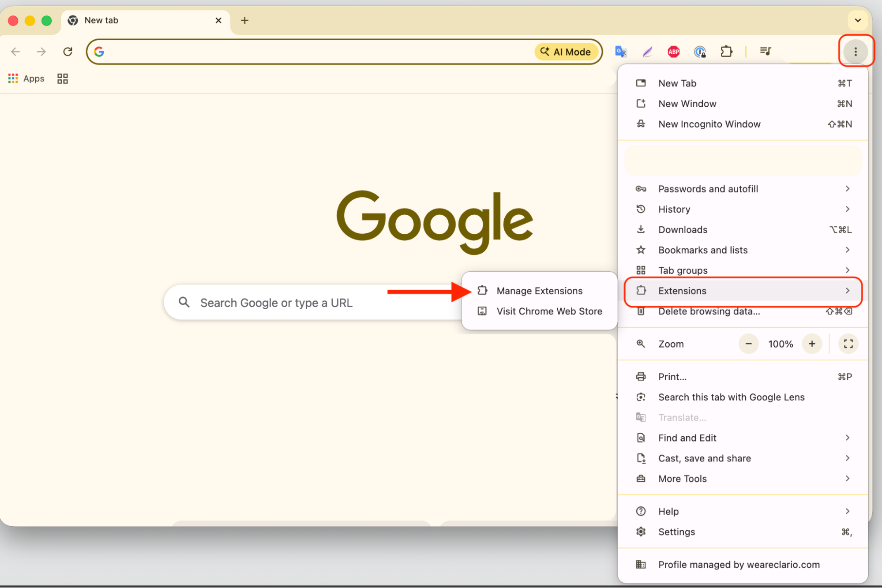Expand the History submenu
The height and width of the screenshot is (588, 882).
pyautogui.click(x=743, y=209)
